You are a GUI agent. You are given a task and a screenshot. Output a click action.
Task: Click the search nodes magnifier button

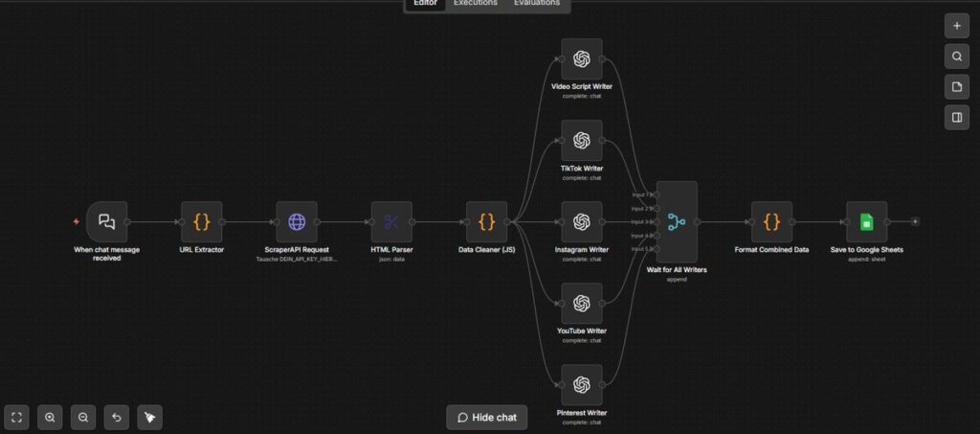click(x=957, y=57)
